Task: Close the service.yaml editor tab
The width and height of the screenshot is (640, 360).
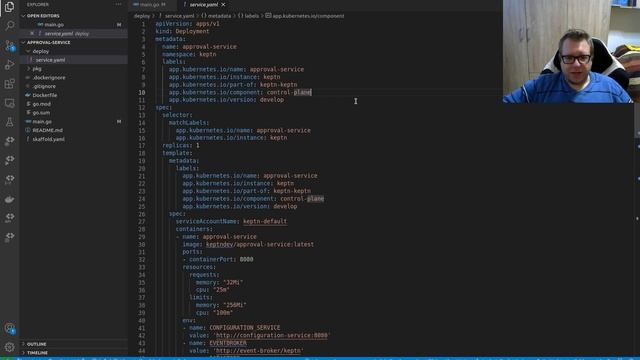Action: 223,4
